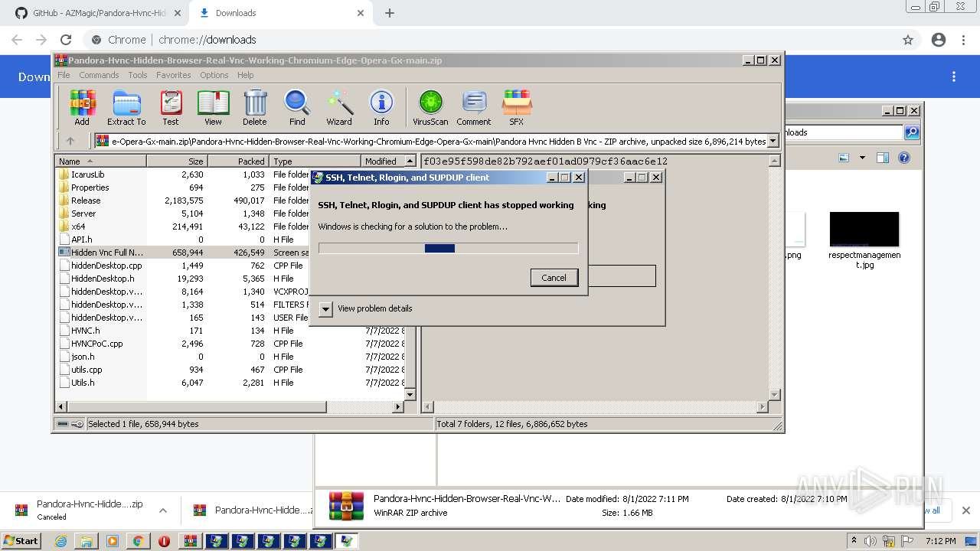Click the Windows Start button
The height and width of the screenshot is (551, 980).
coord(21,540)
